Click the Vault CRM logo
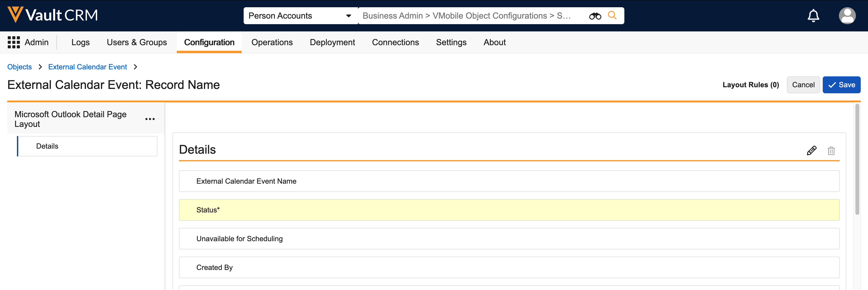868x290 pixels. [53, 15]
